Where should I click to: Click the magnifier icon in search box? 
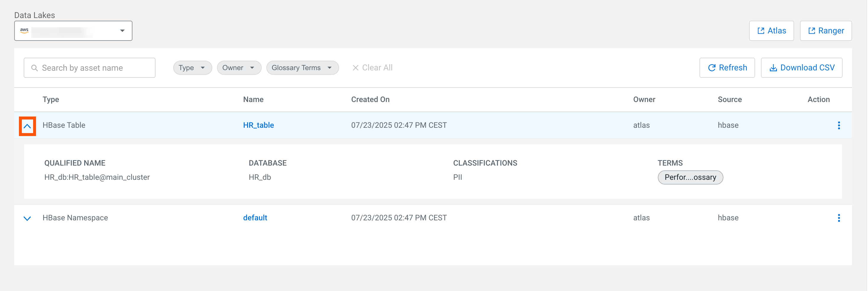click(x=34, y=68)
